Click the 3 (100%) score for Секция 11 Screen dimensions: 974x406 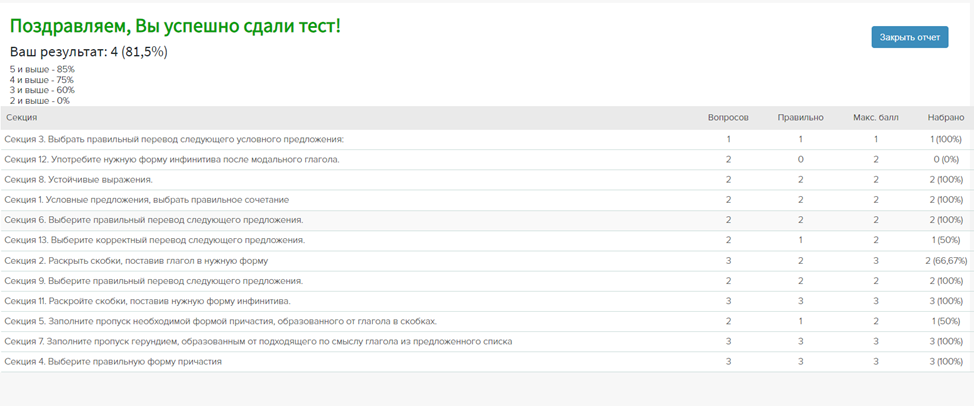[946, 301]
